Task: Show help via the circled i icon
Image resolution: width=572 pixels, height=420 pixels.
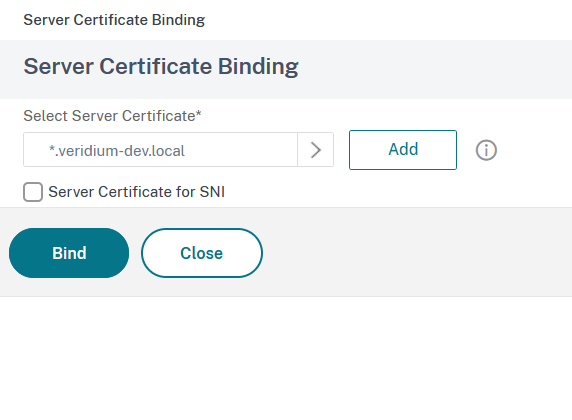Action: [486, 150]
